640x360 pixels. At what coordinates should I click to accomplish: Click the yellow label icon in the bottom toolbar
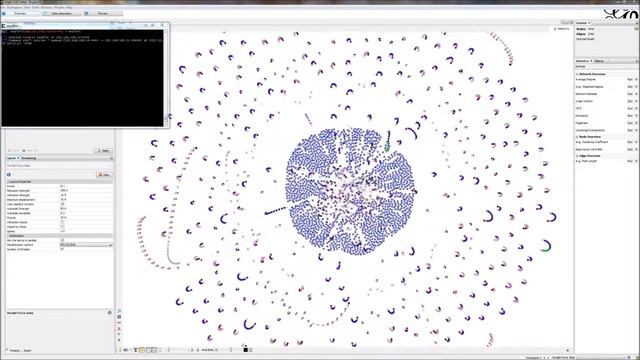pos(142,350)
